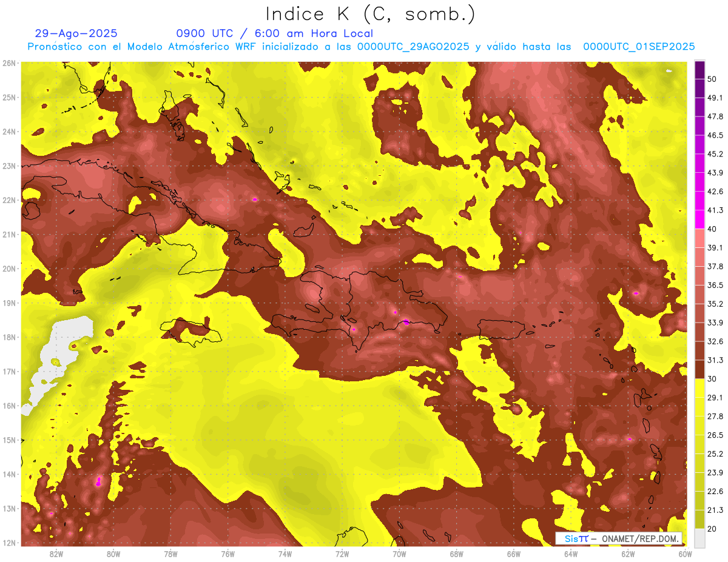Click the longitude label '64W'
Screen dimensions: 728x562
[571, 554]
